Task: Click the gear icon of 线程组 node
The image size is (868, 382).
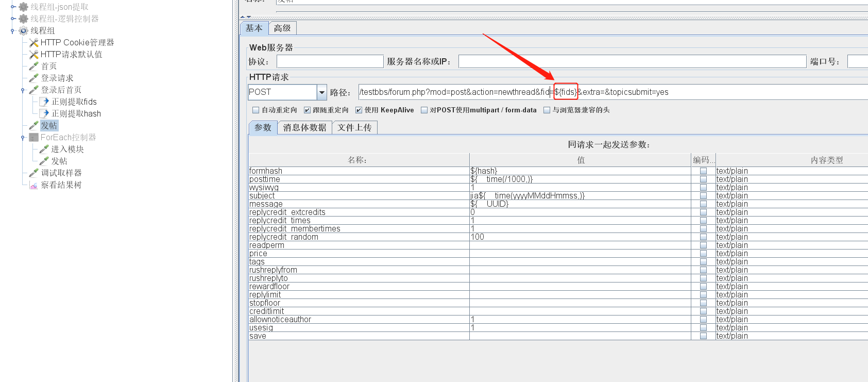Action: point(23,30)
